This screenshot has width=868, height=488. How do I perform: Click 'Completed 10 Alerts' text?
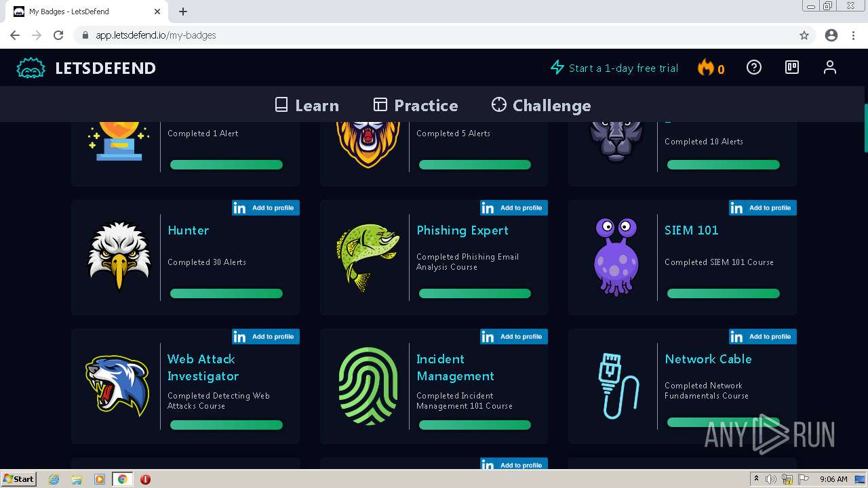pos(704,142)
